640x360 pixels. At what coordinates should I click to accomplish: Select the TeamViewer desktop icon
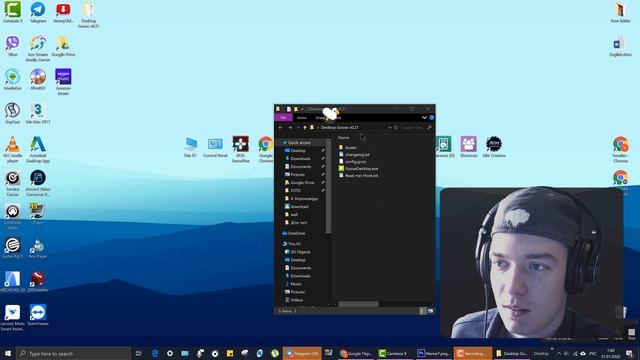[x=38, y=315]
